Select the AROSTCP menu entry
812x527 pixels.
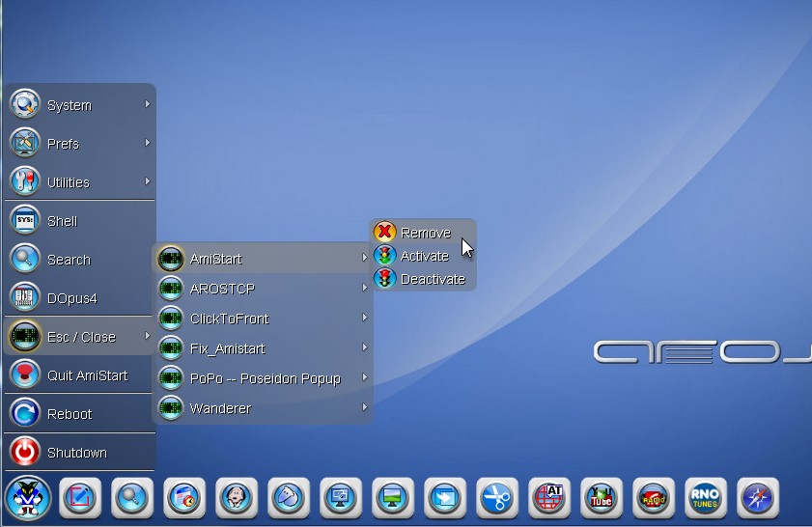(x=263, y=289)
